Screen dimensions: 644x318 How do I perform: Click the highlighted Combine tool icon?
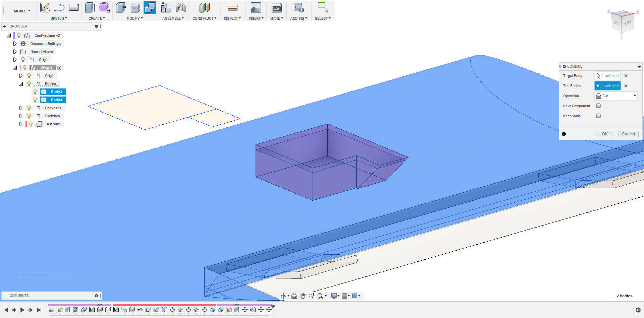150,8
